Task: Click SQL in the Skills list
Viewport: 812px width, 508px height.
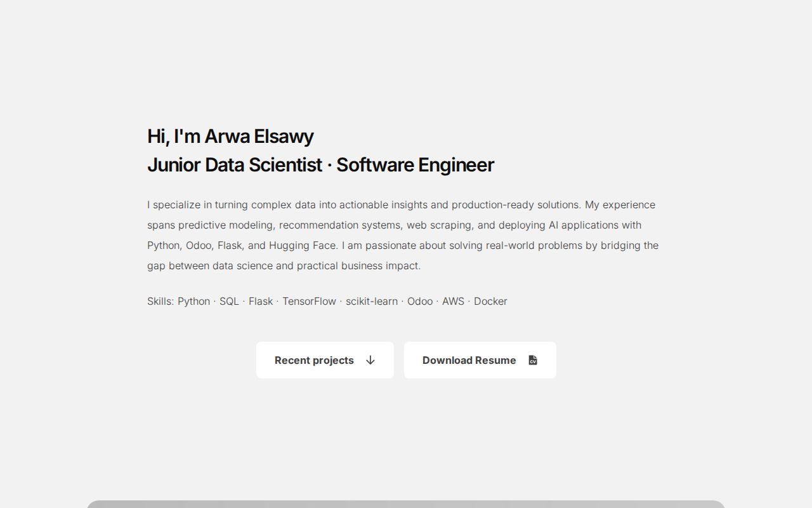Action: pyautogui.click(x=229, y=301)
